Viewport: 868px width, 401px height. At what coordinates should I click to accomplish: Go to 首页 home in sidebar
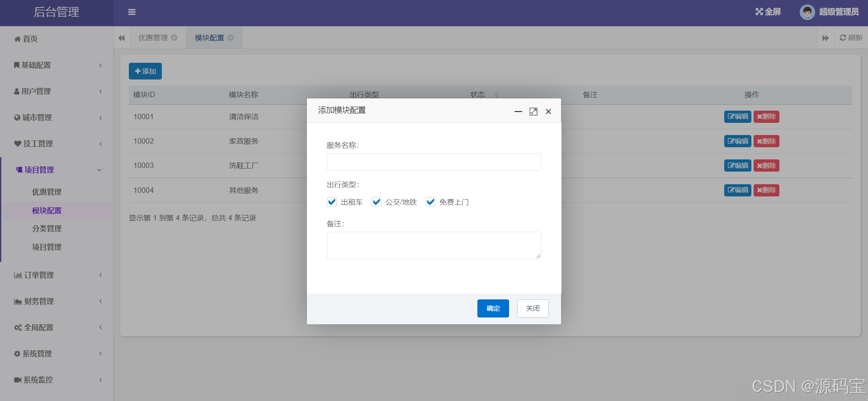(x=57, y=39)
